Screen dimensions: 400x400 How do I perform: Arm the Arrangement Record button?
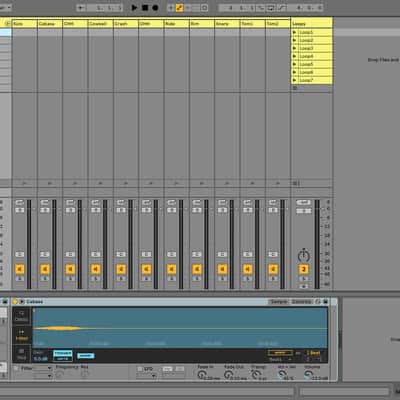[x=155, y=7]
